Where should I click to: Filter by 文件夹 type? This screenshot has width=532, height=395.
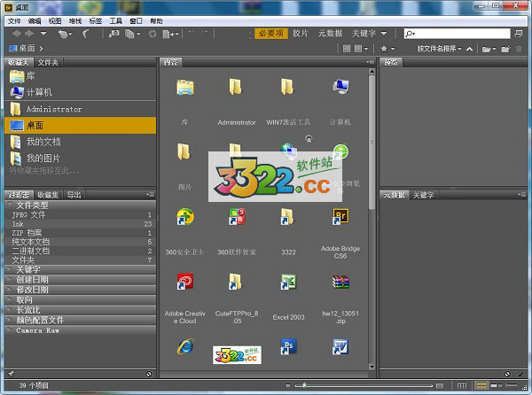[81, 260]
